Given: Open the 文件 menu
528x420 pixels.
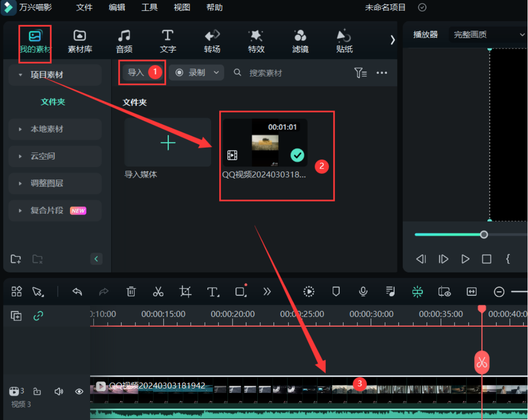Looking at the screenshot, I should 84,8.
